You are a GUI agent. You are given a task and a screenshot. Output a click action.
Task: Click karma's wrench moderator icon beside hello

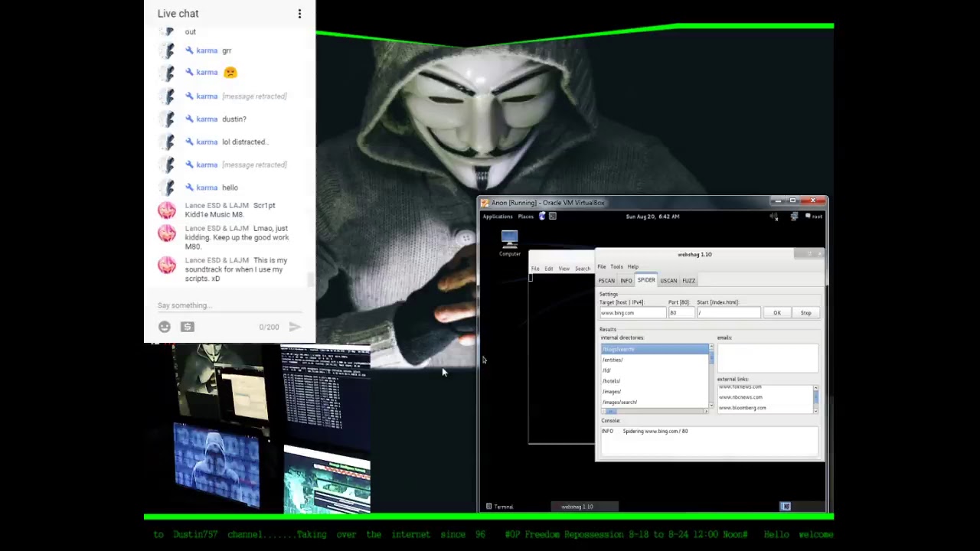[x=189, y=187]
